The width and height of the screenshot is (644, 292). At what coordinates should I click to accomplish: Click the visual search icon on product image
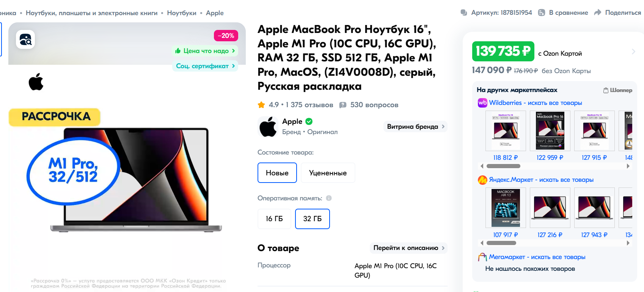click(25, 39)
